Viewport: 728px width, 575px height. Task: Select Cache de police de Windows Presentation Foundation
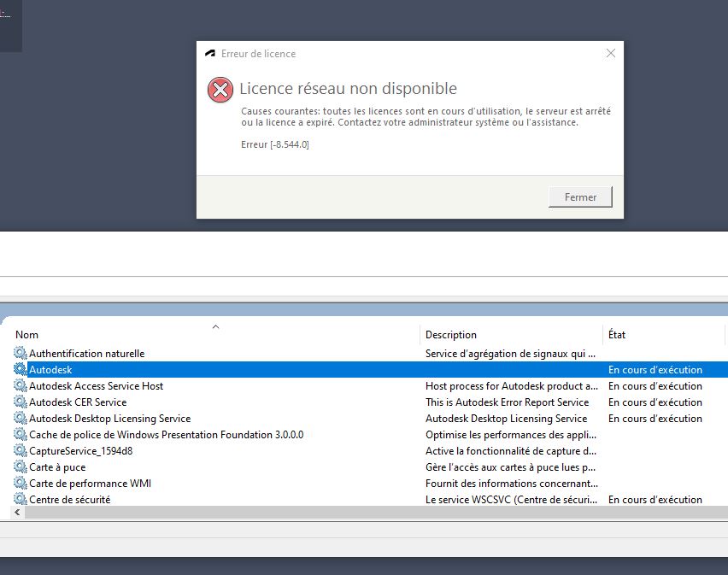click(167, 435)
